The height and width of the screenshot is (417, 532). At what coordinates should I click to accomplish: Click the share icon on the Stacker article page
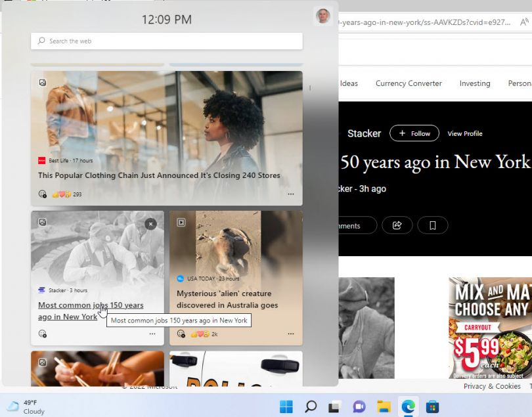tap(397, 225)
